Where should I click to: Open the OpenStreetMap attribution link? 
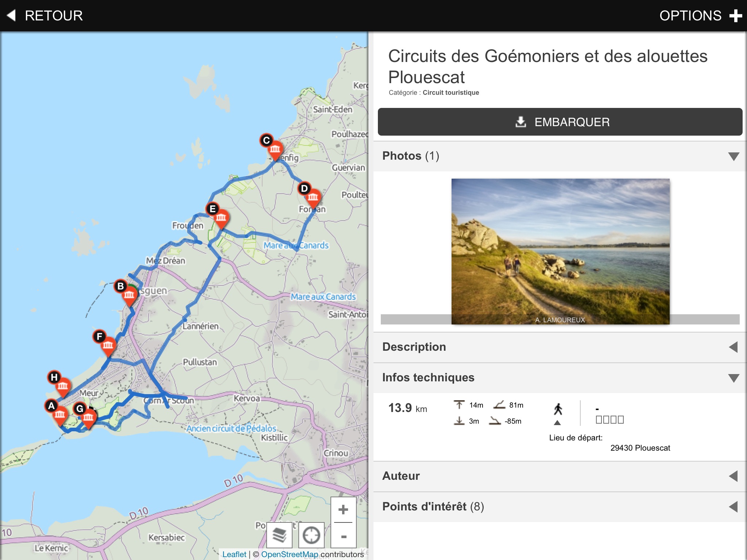click(290, 554)
